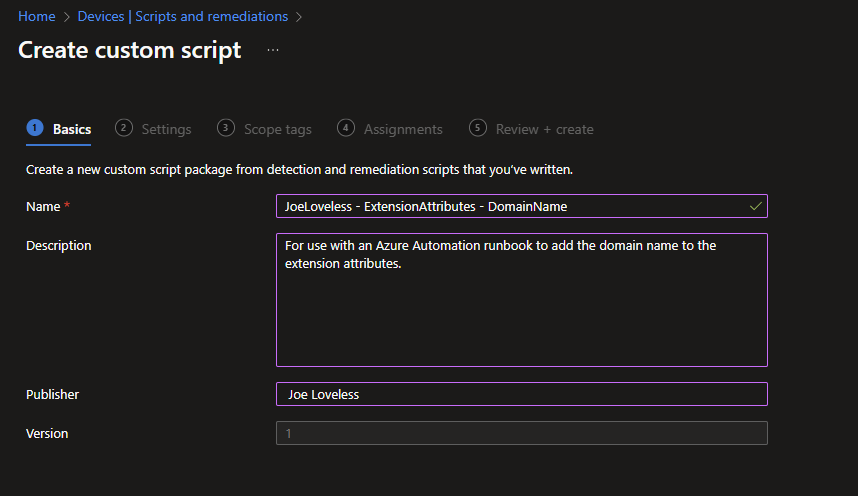858x496 pixels.
Task: Focus the Description text area
Action: click(521, 300)
